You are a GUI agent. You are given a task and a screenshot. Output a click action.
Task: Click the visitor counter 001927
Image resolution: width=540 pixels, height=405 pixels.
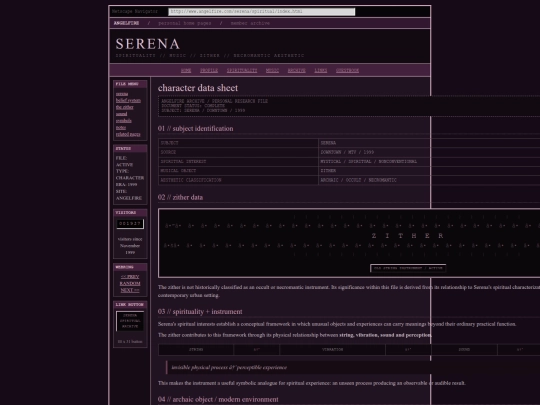coord(130,224)
